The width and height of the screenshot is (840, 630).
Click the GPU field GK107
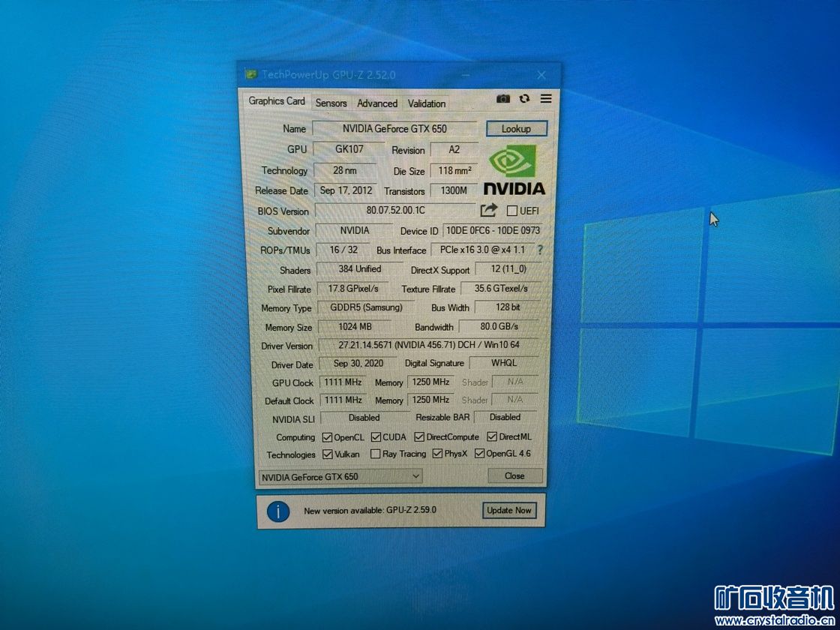[349, 149]
